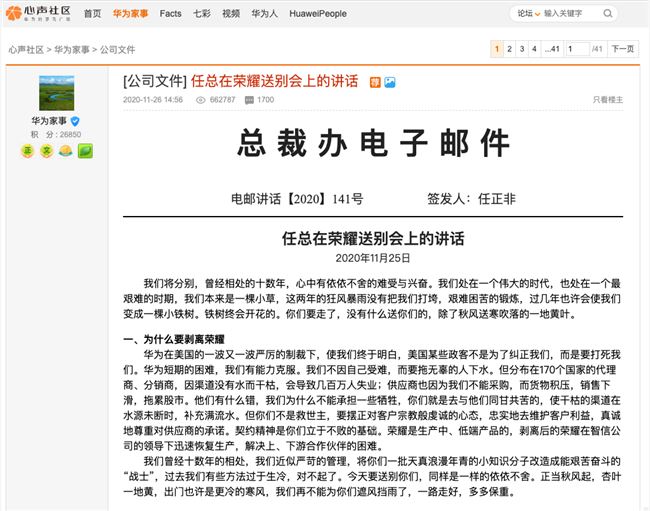The width and height of the screenshot is (650, 511).
Task: Open 华为家事 author profile name
Action: (49, 121)
